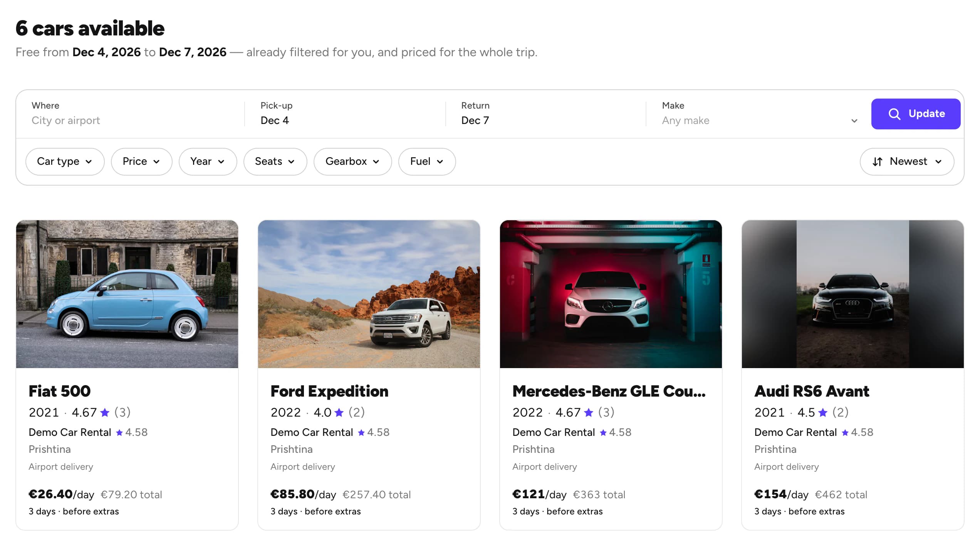Click the €462 total text
This screenshot has height=546, width=980.
[x=841, y=495]
